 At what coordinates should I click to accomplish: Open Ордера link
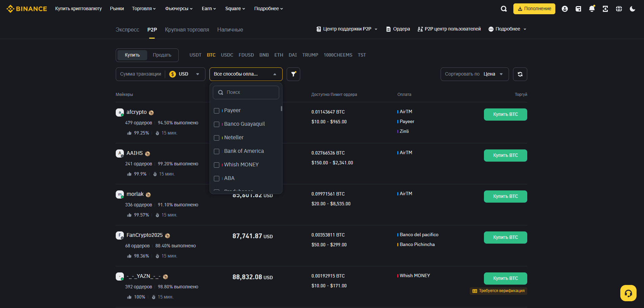(x=398, y=29)
